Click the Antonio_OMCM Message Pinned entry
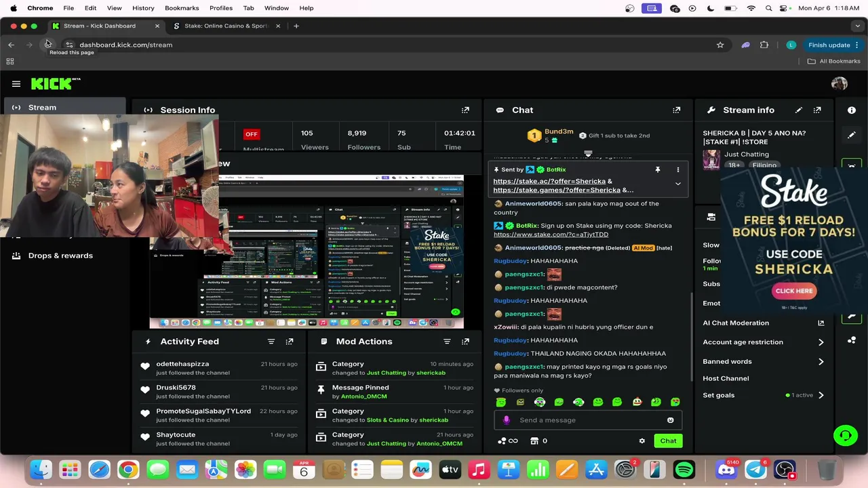 pos(394,392)
